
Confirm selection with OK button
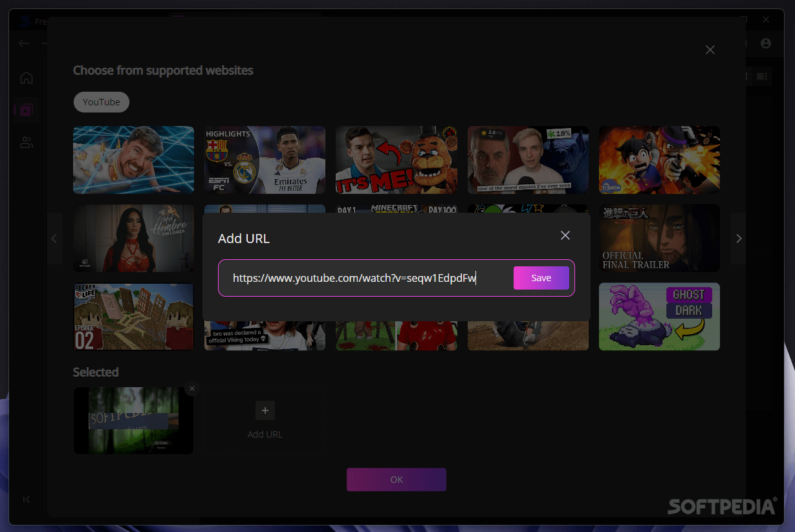pyautogui.click(x=397, y=480)
